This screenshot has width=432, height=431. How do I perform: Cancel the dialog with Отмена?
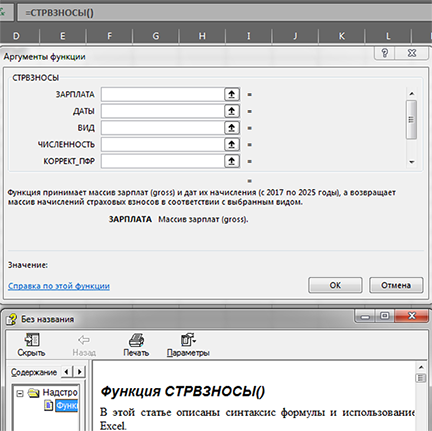pos(396,285)
